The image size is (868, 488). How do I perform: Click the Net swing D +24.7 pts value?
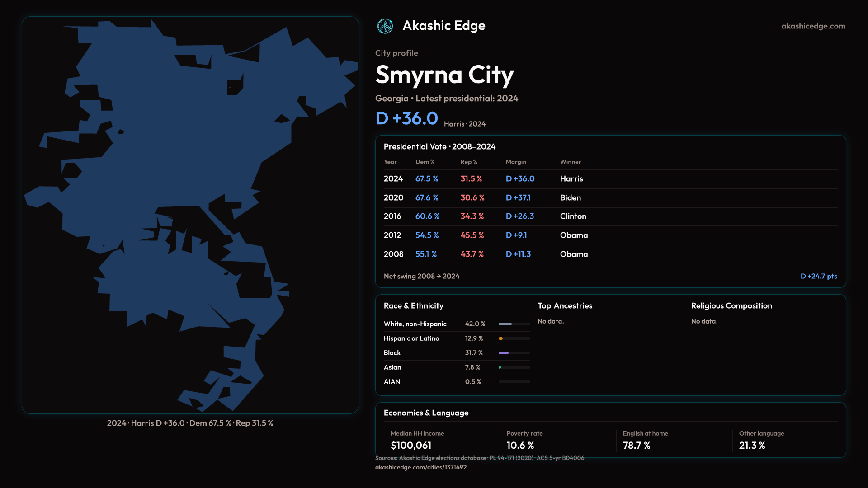[x=818, y=276]
